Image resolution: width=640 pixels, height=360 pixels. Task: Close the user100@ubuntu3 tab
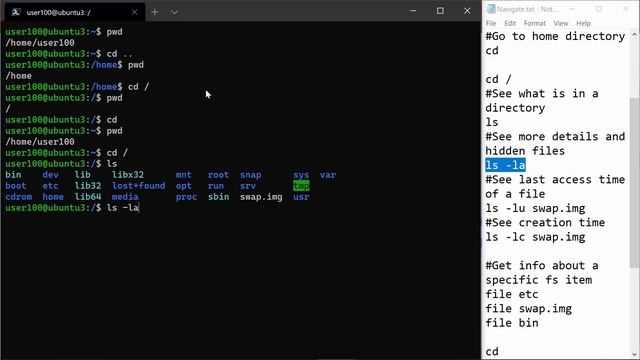[135, 12]
